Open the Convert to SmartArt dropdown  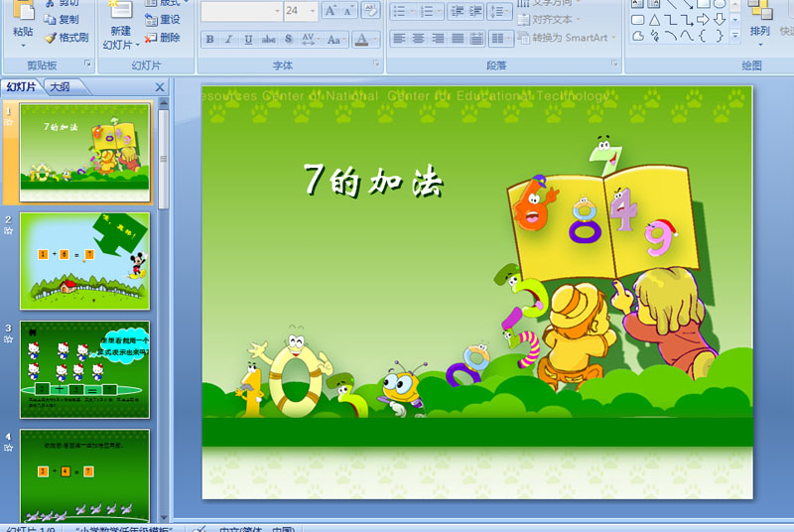coord(567,38)
